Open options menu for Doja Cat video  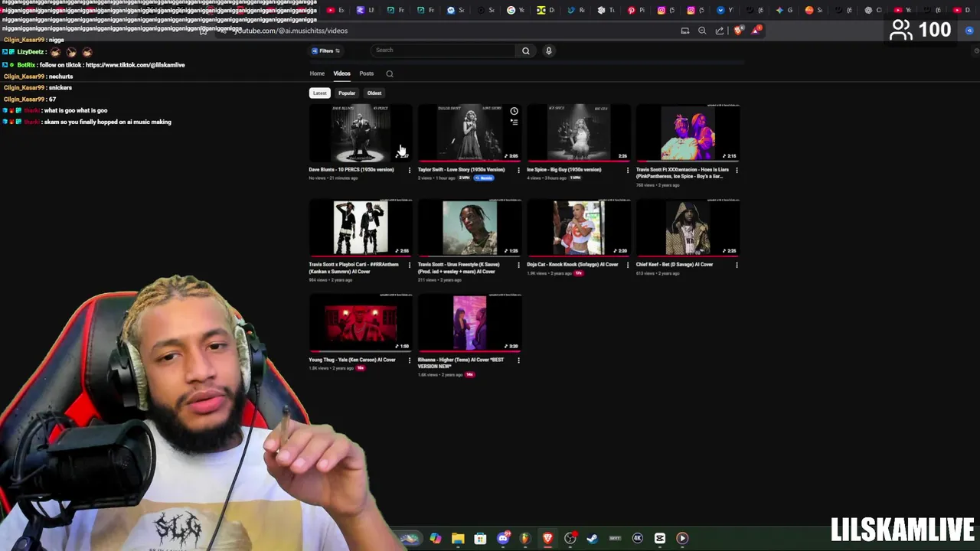pyautogui.click(x=628, y=265)
